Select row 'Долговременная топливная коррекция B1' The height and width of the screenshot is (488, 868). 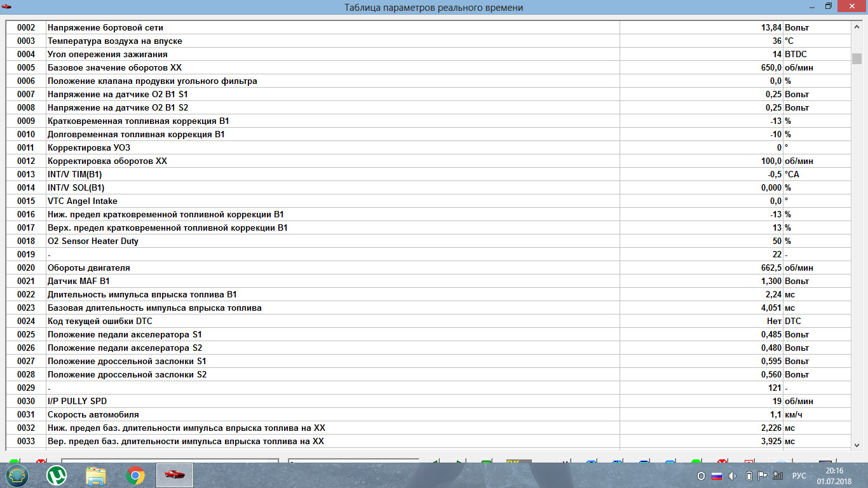click(428, 135)
